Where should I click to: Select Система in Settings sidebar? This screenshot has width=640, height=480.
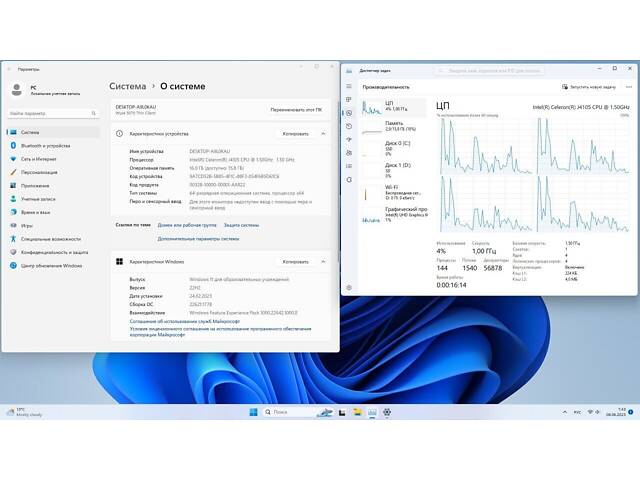[x=53, y=132]
